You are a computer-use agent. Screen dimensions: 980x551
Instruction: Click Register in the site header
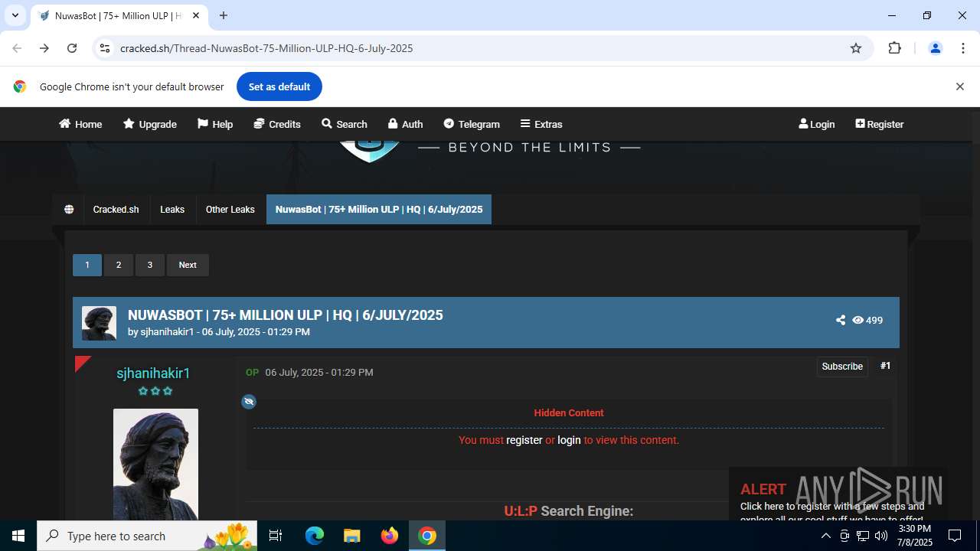pos(880,124)
